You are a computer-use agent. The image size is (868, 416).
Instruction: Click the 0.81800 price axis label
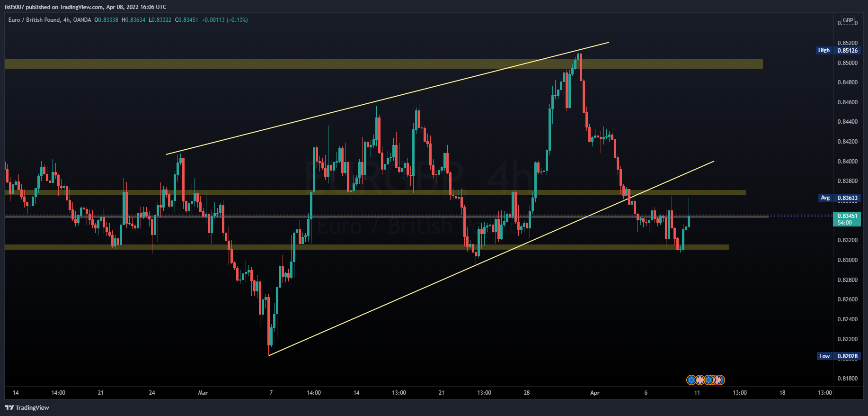pyautogui.click(x=847, y=379)
